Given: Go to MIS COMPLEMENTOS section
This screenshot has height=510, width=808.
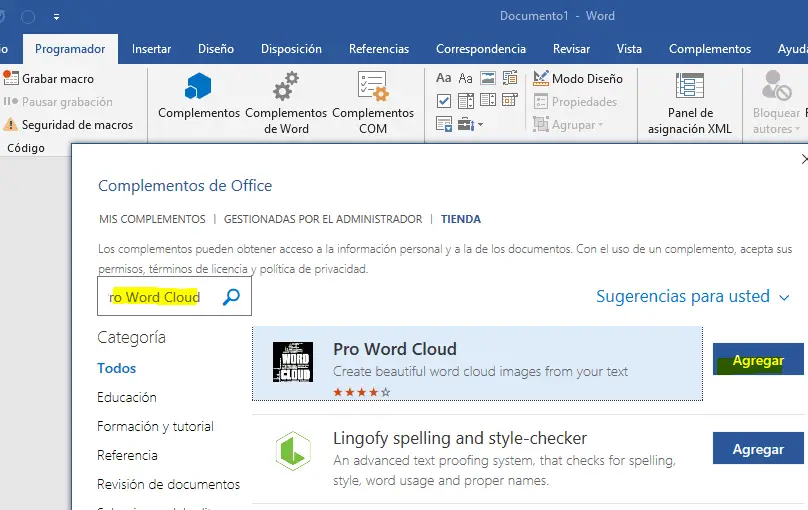Looking at the screenshot, I should coord(152,219).
